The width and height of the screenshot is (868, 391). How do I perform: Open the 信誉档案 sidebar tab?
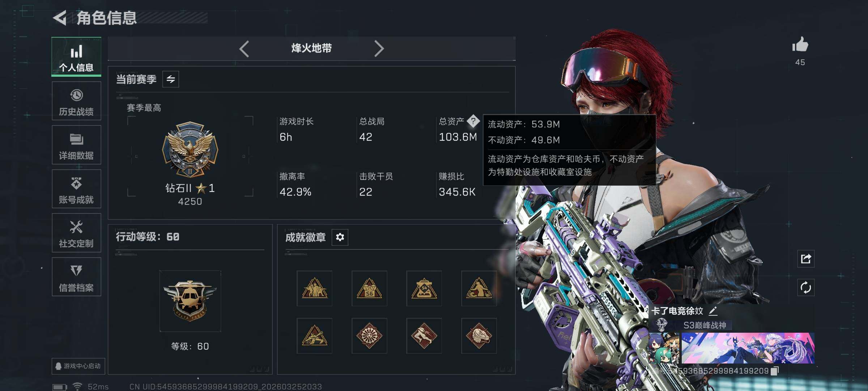click(76, 277)
